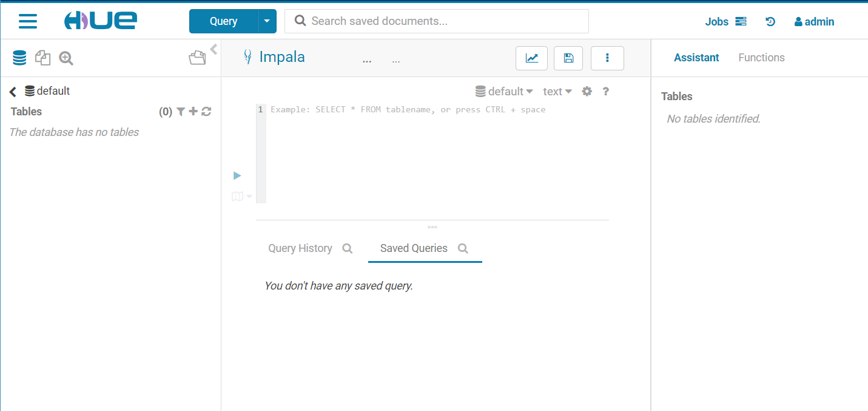Image resolution: width=868 pixels, height=411 pixels.
Task: Open the Documents icon in left panel
Action: (42, 58)
